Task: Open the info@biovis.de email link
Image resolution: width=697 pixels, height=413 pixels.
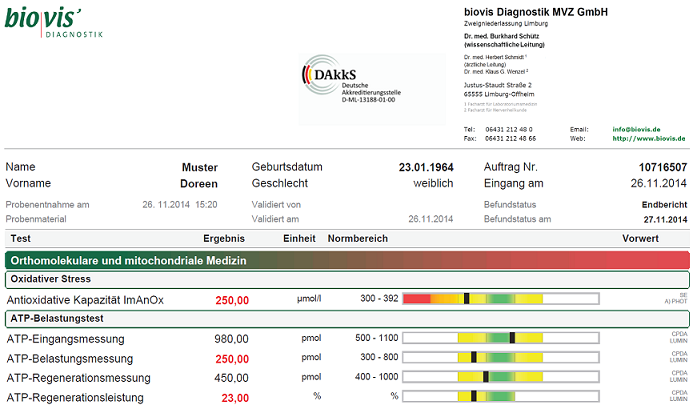Action: point(636,129)
